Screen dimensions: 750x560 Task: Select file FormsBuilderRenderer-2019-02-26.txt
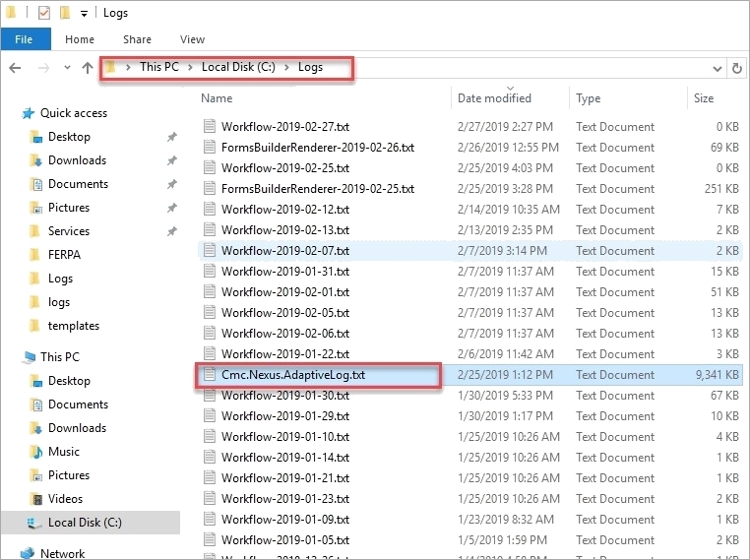(318, 148)
